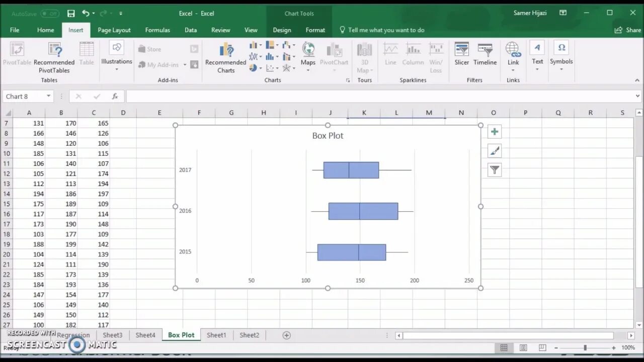Open the File menu
644x362 pixels.
pyautogui.click(x=15, y=30)
